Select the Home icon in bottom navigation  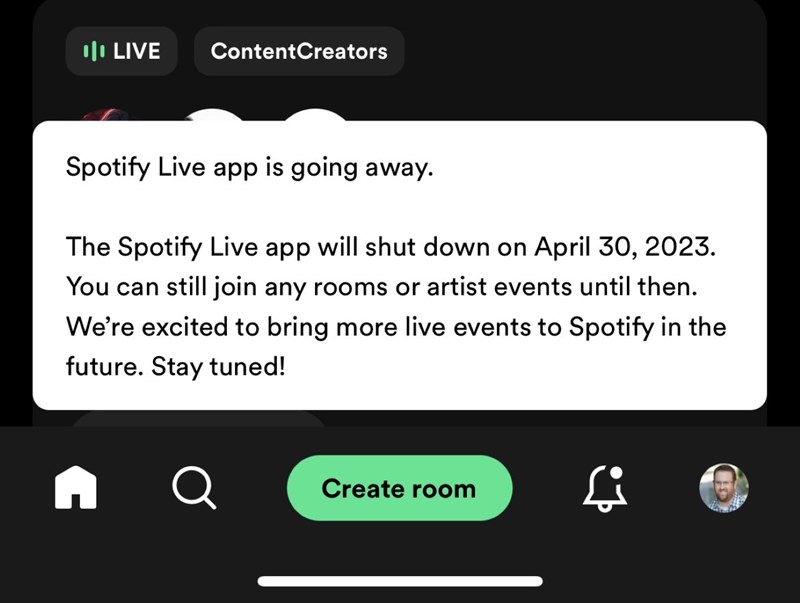pyautogui.click(x=75, y=488)
